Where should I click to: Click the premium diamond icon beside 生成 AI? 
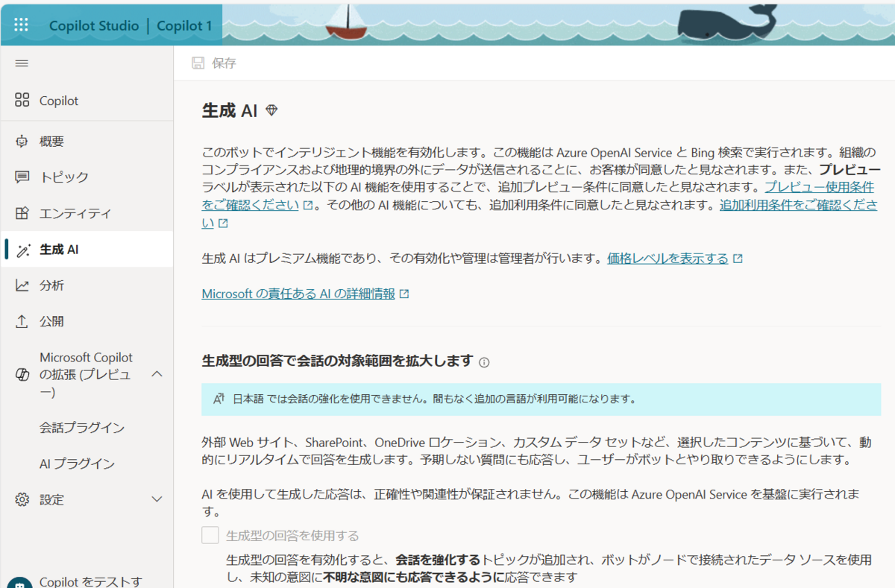271,111
